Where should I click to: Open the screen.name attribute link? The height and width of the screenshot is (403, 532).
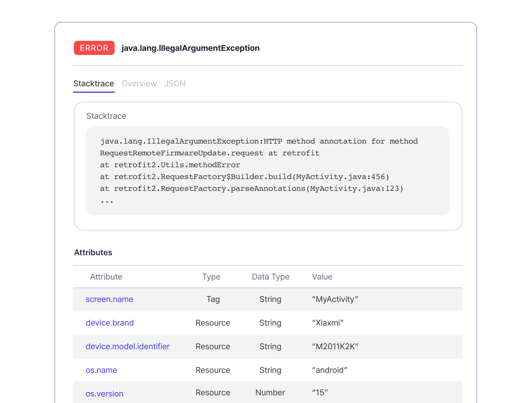(x=109, y=299)
